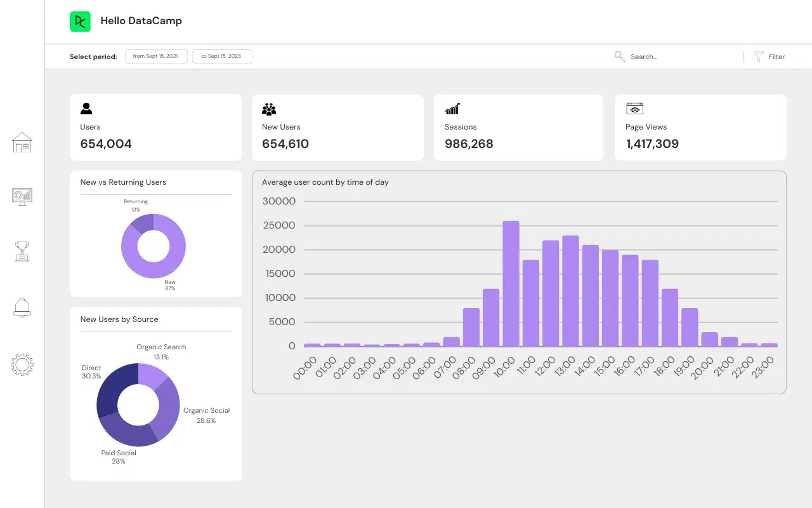This screenshot has height=508, width=812.
Task: Open the 'from Sept 15, 2021' date picker
Action: click(156, 57)
